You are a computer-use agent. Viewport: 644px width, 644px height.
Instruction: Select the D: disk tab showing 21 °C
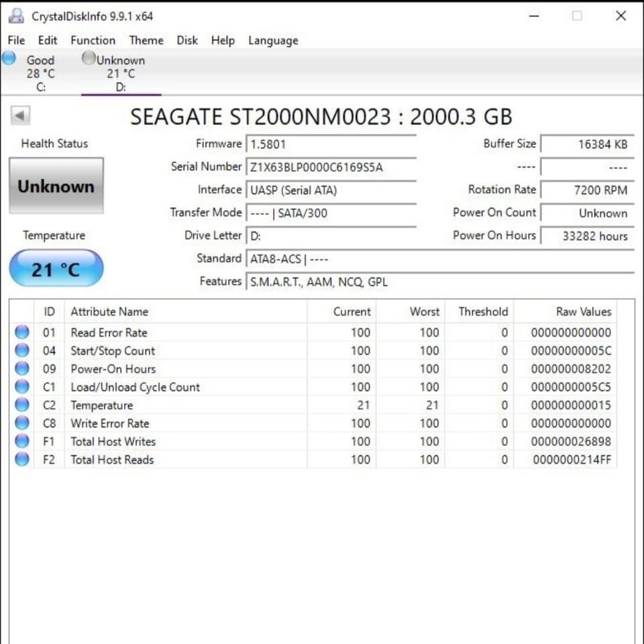point(121,73)
